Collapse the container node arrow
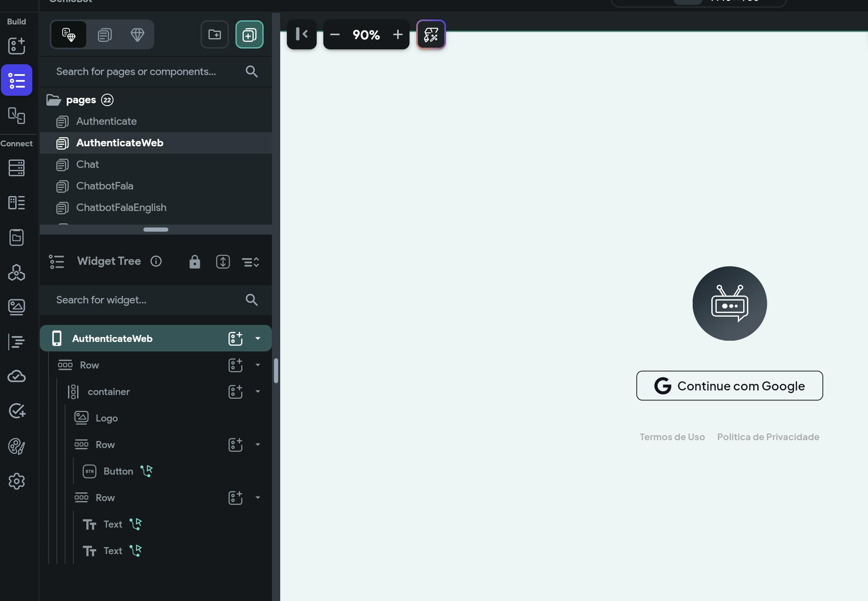The width and height of the screenshot is (868, 601). [x=258, y=392]
